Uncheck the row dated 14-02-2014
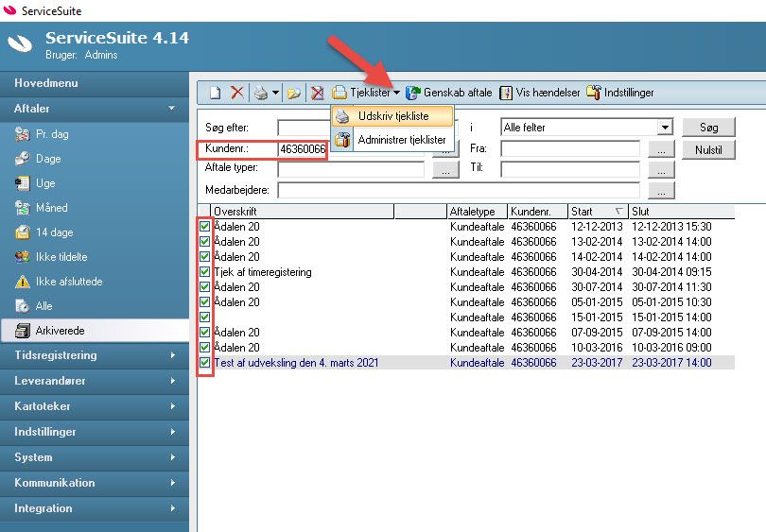The height and width of the screenshot is (532, 766). point(204,257)
